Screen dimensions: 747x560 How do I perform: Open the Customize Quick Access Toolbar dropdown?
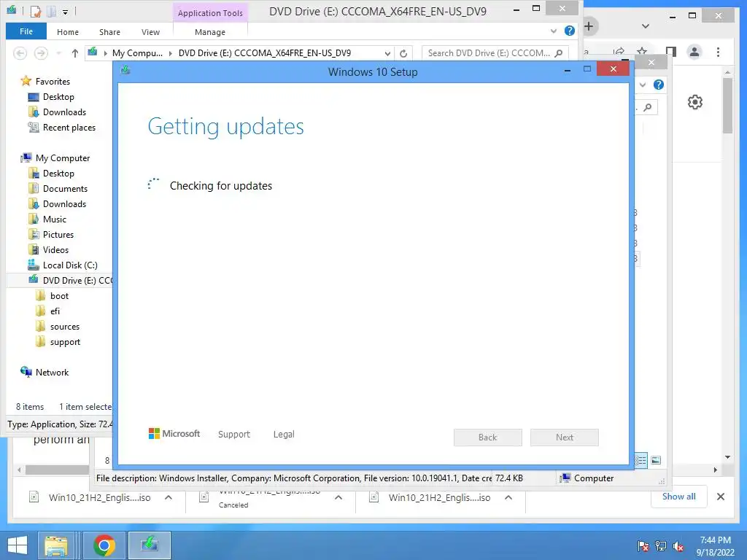pyautogui.click(x=65, y=12)
